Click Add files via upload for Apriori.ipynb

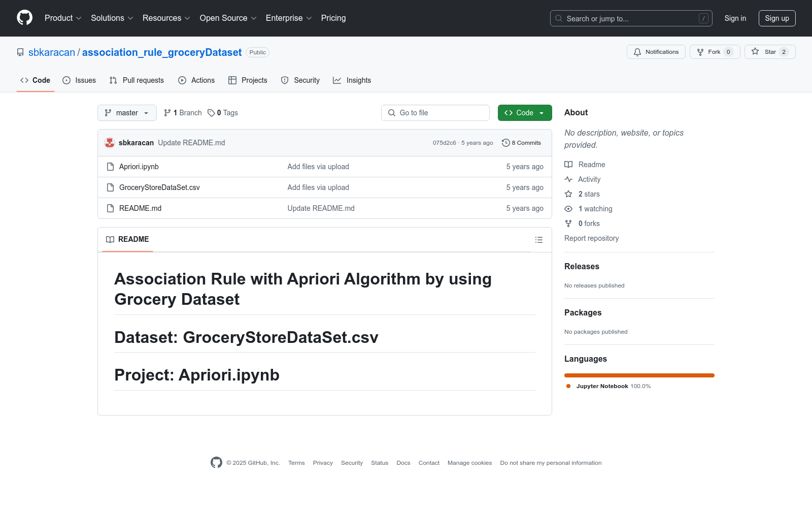(x=318, y=167)
